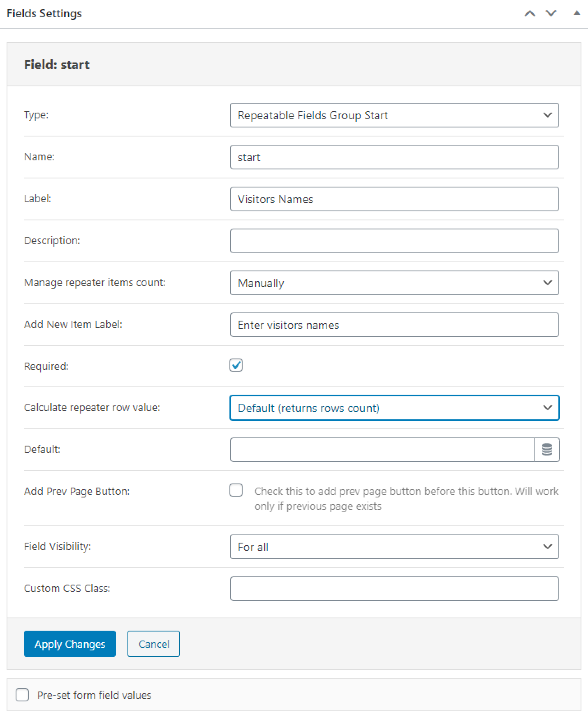Screen dimensions: 588x717
Task: Move Fields Settings panel up arrow
Action: 530,14
